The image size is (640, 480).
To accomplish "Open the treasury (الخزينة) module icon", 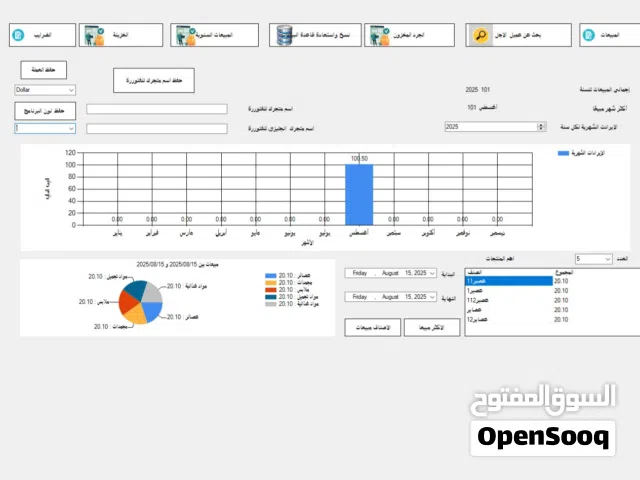I will pyautogui.click(x=94, y=35).
